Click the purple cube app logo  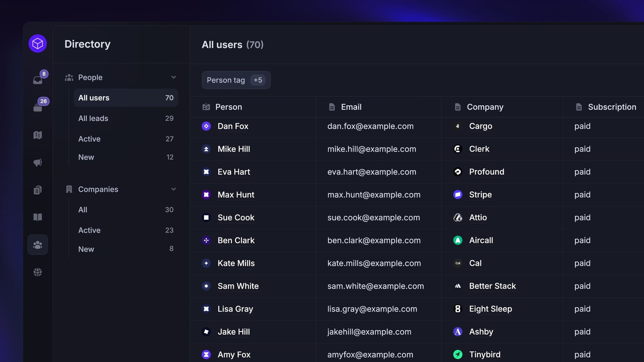(38, 43)
